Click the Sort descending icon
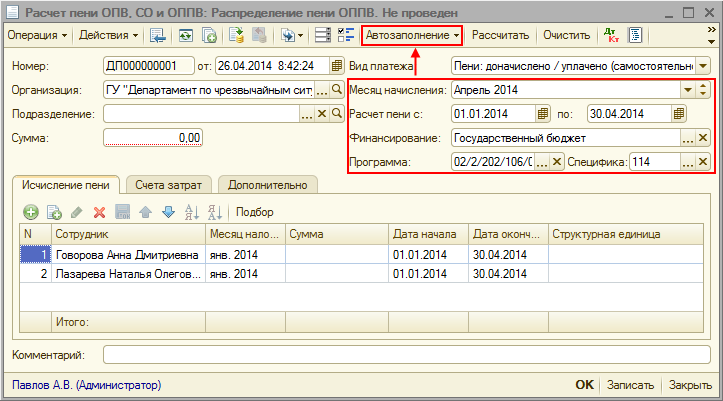 [x=214, y=212]
